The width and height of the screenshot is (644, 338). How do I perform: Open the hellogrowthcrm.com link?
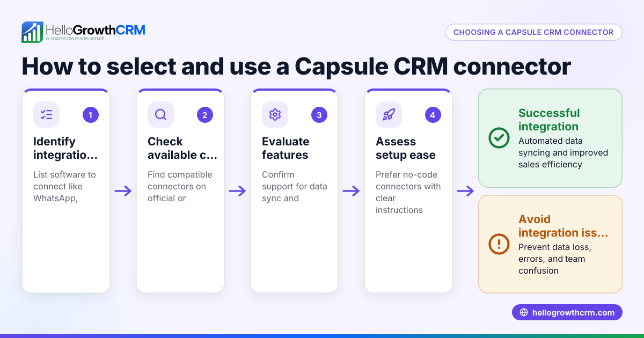(x=567, y=313)
